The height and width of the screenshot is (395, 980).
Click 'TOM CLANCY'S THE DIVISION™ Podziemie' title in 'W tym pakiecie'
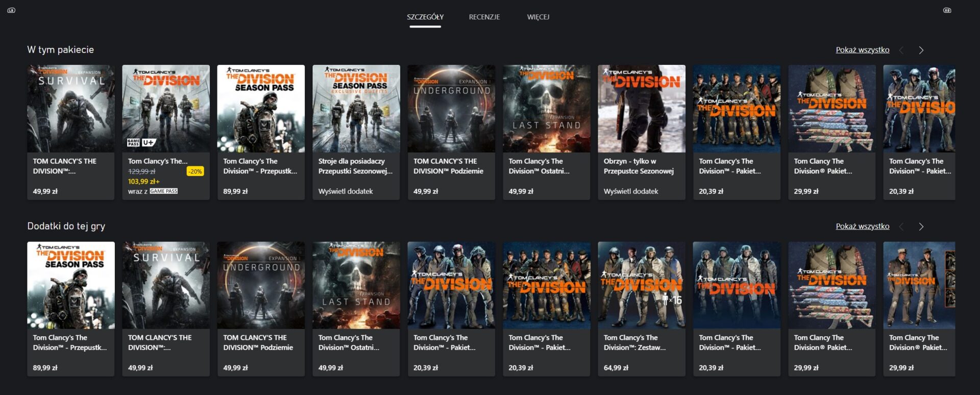[448, 166]
